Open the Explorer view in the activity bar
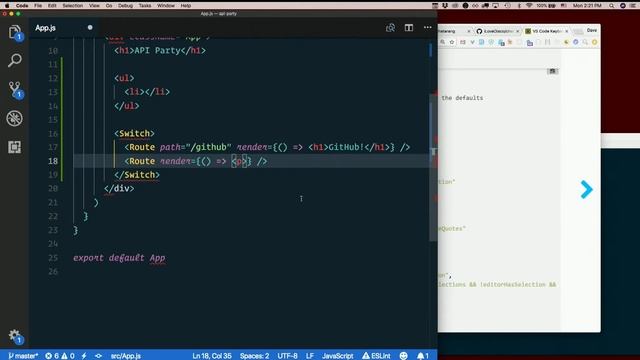The width and height of the screenshot is (640, 360). (14, 32)
